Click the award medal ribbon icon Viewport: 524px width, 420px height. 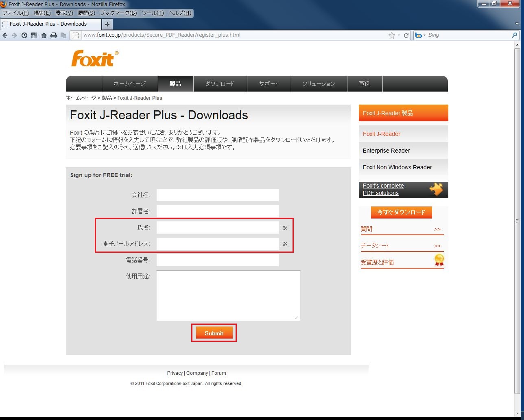pyautogui.click(x=439, y=260)
